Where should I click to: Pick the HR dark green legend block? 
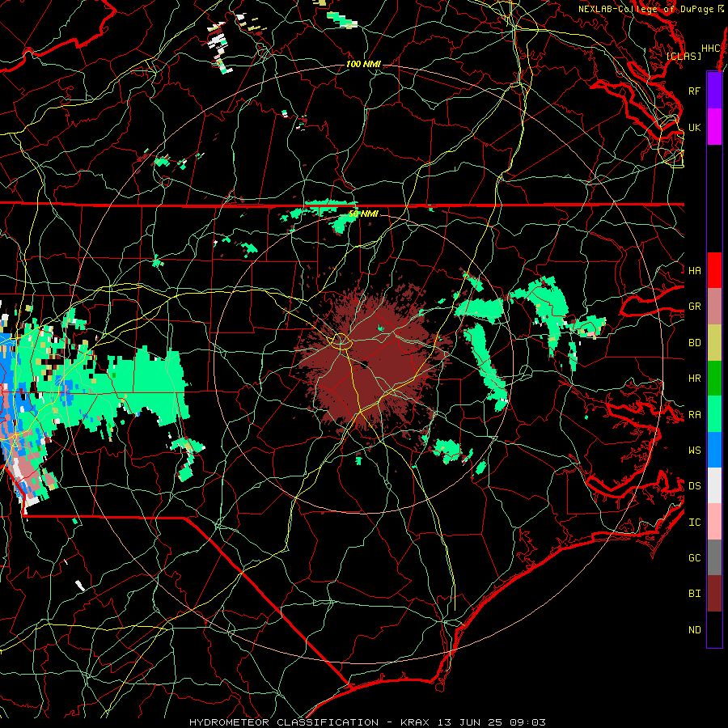tap(714, 378)
